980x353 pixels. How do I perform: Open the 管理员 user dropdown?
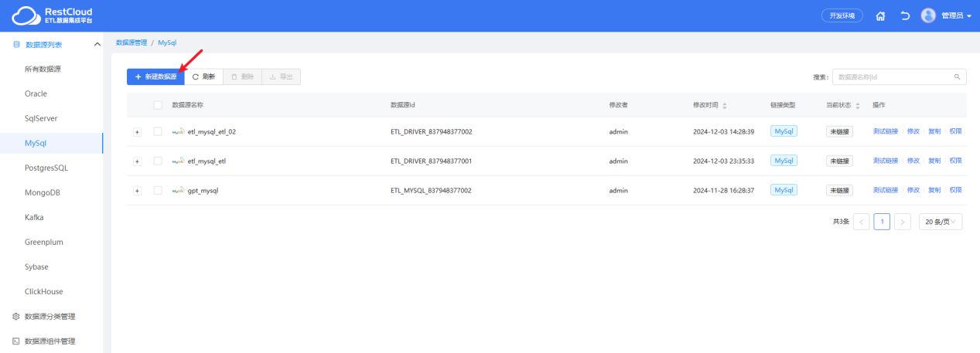956,15
